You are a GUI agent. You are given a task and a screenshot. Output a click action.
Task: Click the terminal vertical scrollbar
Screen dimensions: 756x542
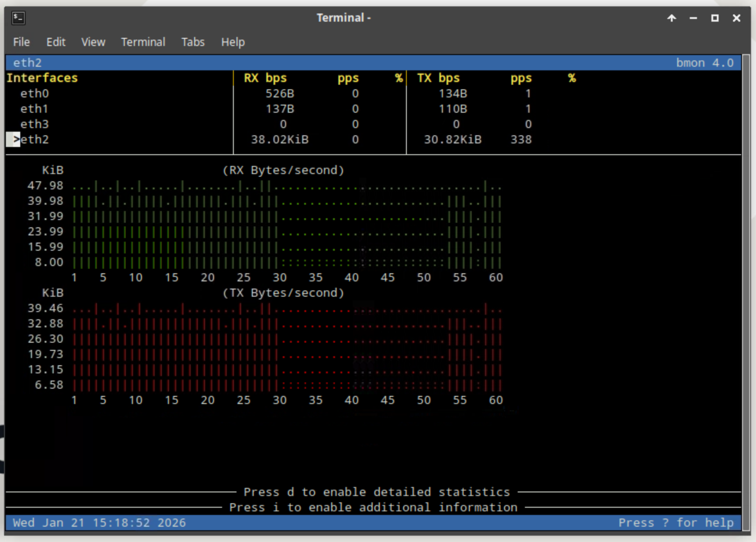[746, 289]
